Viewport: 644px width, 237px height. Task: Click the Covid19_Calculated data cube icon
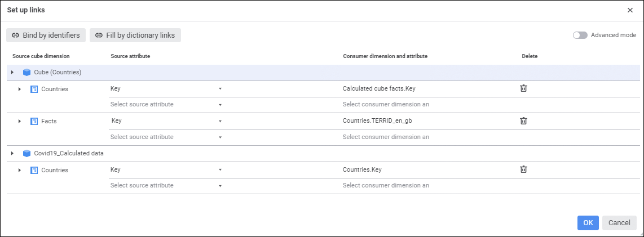click(x=27, y=153)
